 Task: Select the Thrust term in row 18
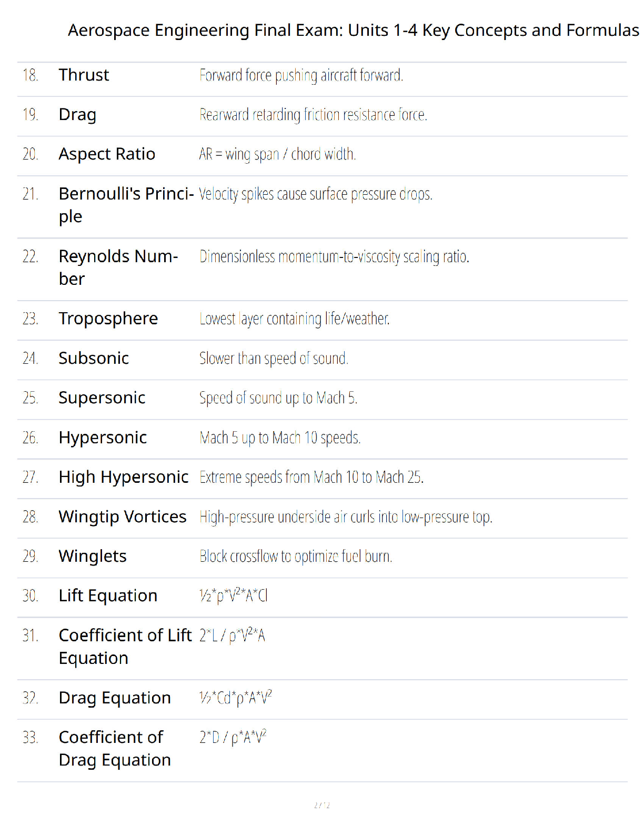(x=84, y=75)
